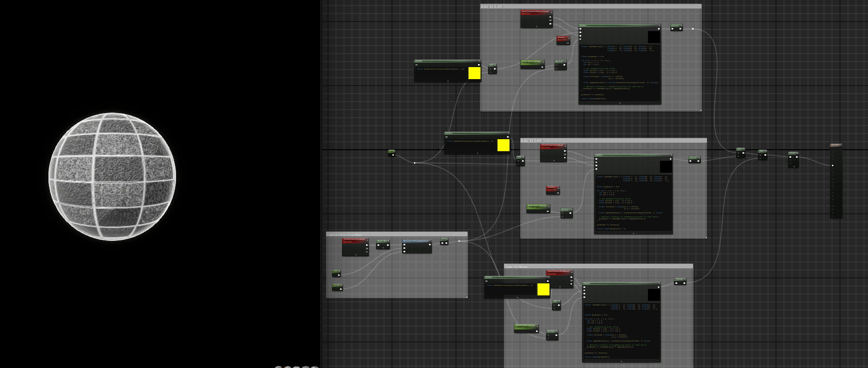The height and width of the screenshot is (368, 868).
Task: Select the SceneTexture WorldNormal node
Action: click(x=559, y=272)
